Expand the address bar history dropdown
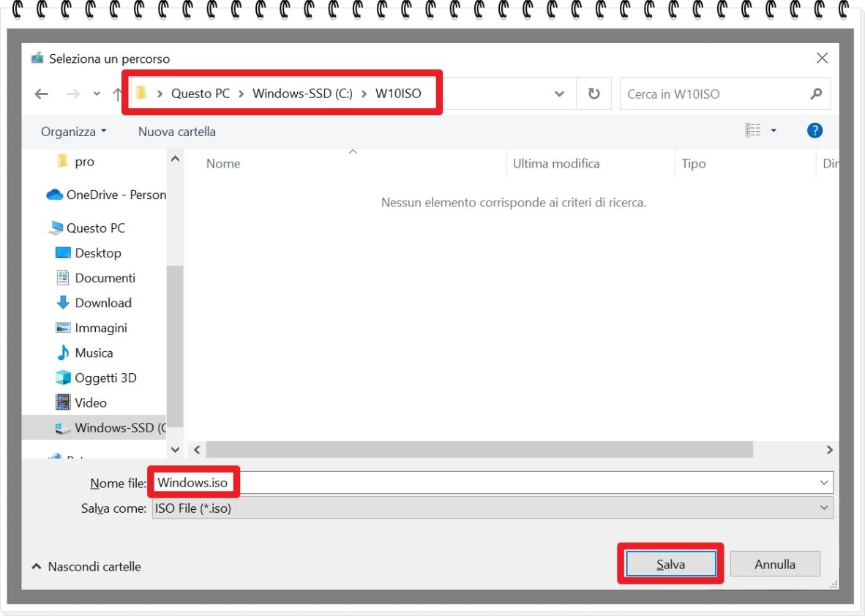865x616 pixels. (x=561, y=94)
